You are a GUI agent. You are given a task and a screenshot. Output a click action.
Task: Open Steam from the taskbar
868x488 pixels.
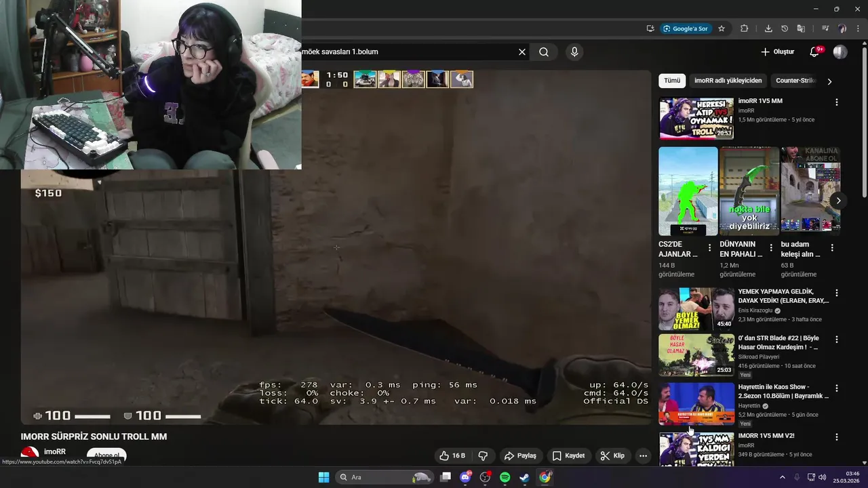pyautogui.click(x=524, y=477)
